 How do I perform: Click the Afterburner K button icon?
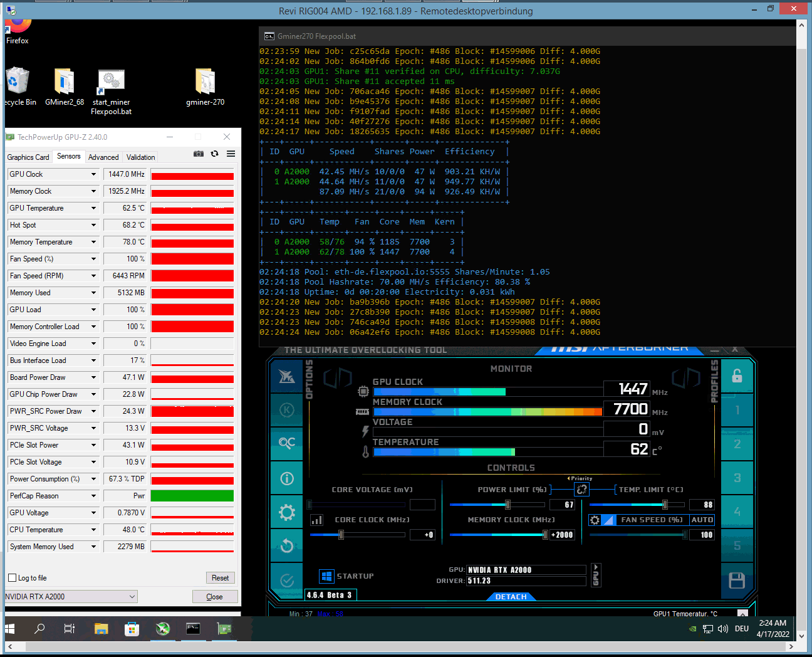tap(286, 410)
